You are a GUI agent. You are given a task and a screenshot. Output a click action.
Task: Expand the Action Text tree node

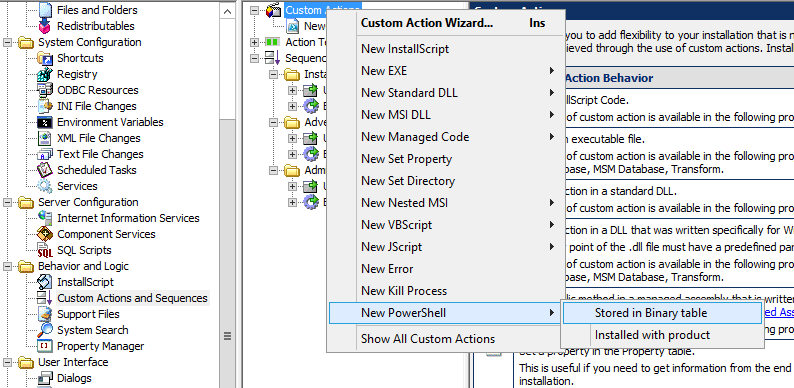255,42
